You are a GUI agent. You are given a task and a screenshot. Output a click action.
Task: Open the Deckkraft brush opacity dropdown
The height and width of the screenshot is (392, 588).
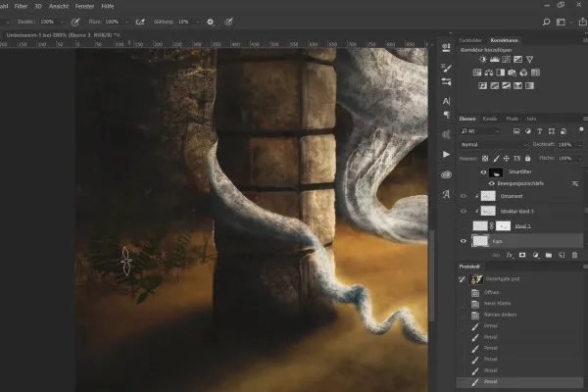pyautogui.click(x=62, y=23)
